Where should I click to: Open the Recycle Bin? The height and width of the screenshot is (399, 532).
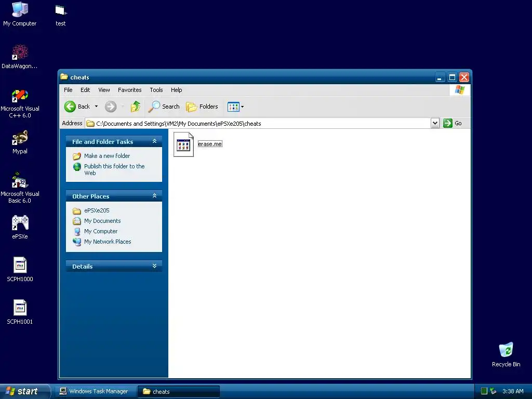[x=506, y=354]
